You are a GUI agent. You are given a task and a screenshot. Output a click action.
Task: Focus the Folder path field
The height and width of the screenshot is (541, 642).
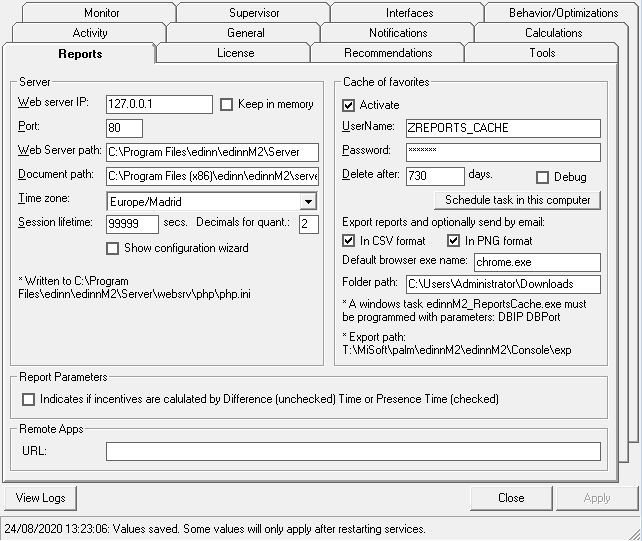(x=503, y=284)
